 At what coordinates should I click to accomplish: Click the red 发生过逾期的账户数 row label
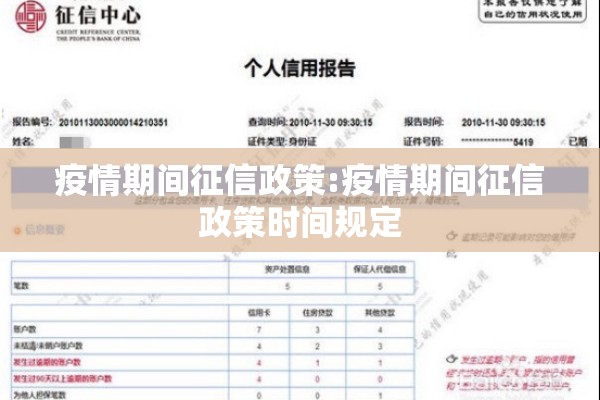pos(47,362)
